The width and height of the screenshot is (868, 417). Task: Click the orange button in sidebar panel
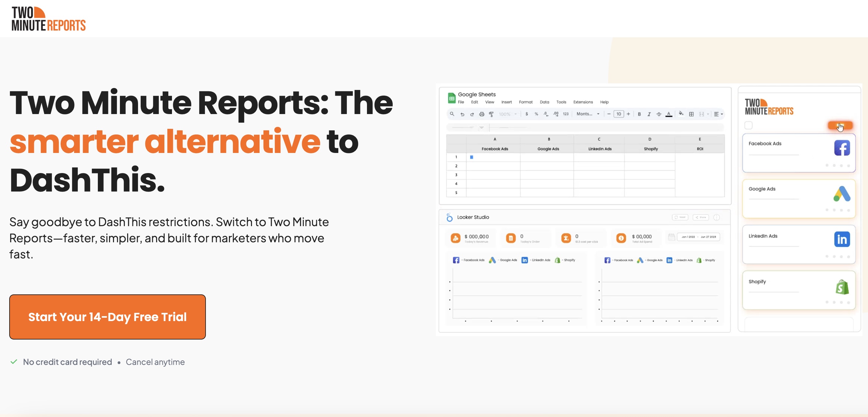tap(840, 126)
